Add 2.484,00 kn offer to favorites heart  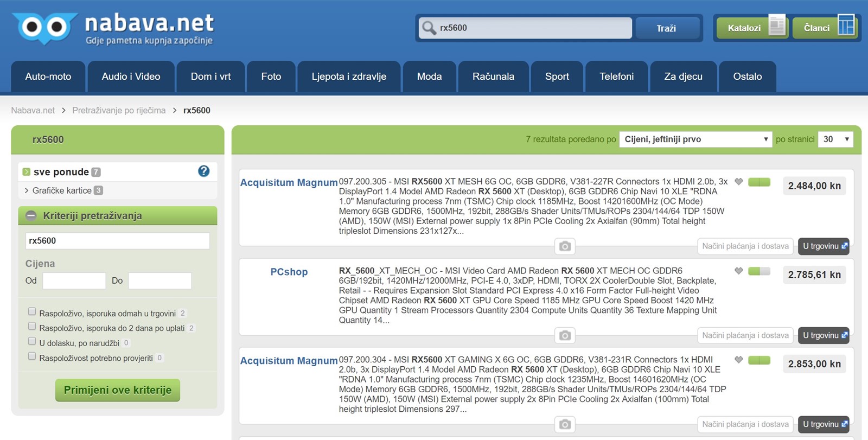point(738,182)
